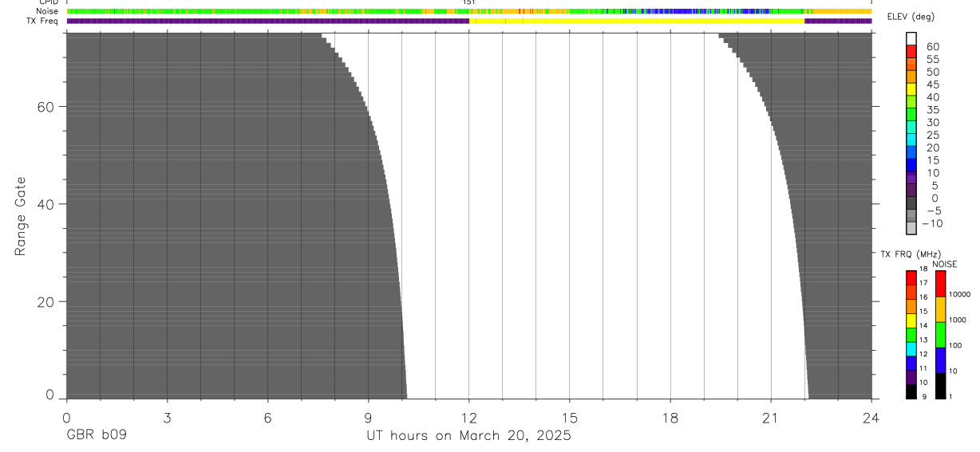Pick the blue swatch in the NOISE scale
The height and width of the screenshot is (452, 980).
(940, 360)
